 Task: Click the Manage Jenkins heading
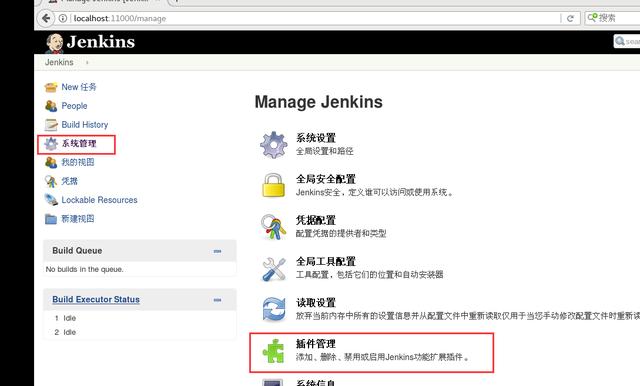coord(319,102)
